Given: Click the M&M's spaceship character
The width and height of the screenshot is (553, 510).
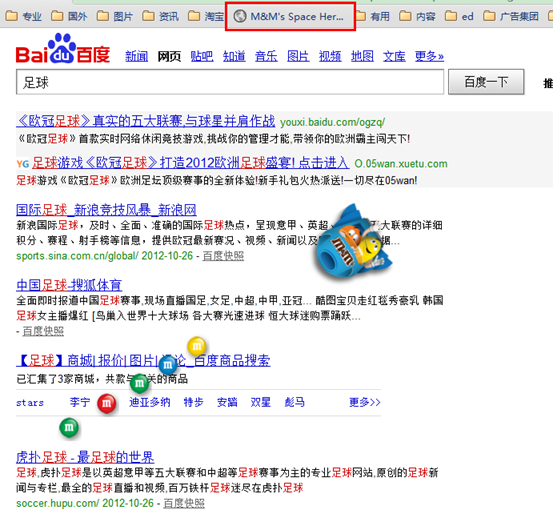Looking at the screenshot, I should (353, 242).
